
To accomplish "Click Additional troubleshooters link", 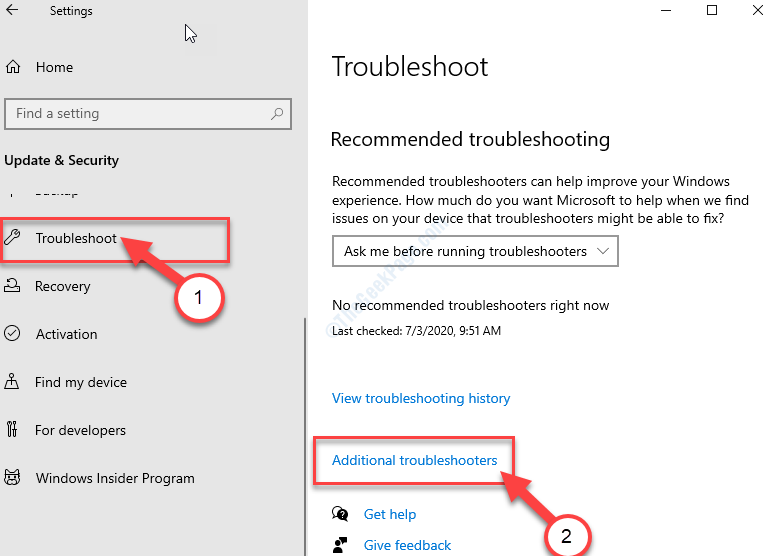I will coord(414,460).
